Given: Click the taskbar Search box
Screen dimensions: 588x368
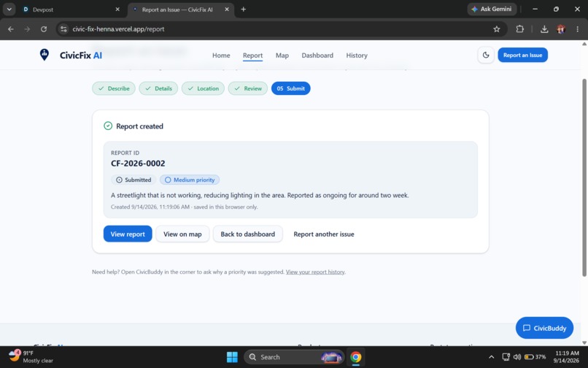Looking at the screenshot, I should pos(294,357).
